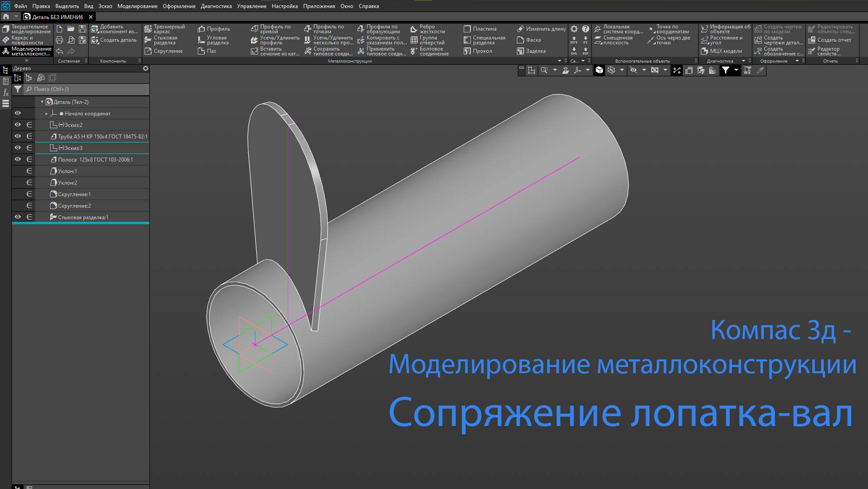Open home page icon in tab bar
Viewport: 868px width, 489px height.
(x=6, y=16)
